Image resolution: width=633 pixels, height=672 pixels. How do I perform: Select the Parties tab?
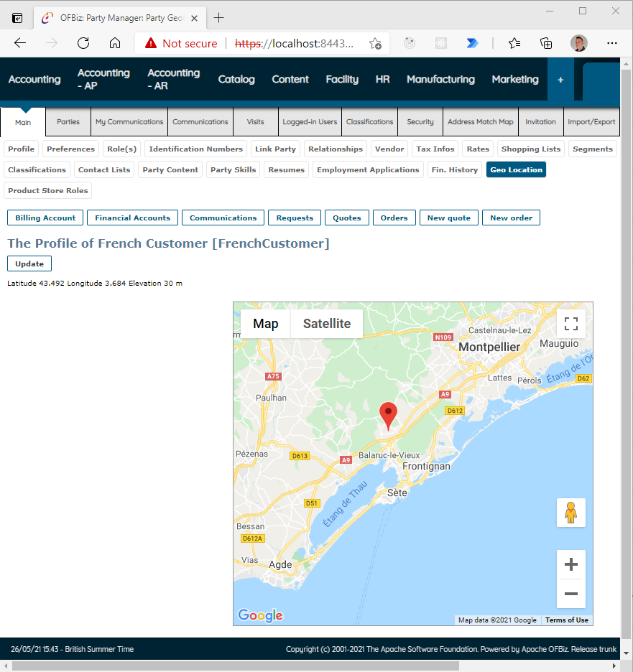[68, 122]
